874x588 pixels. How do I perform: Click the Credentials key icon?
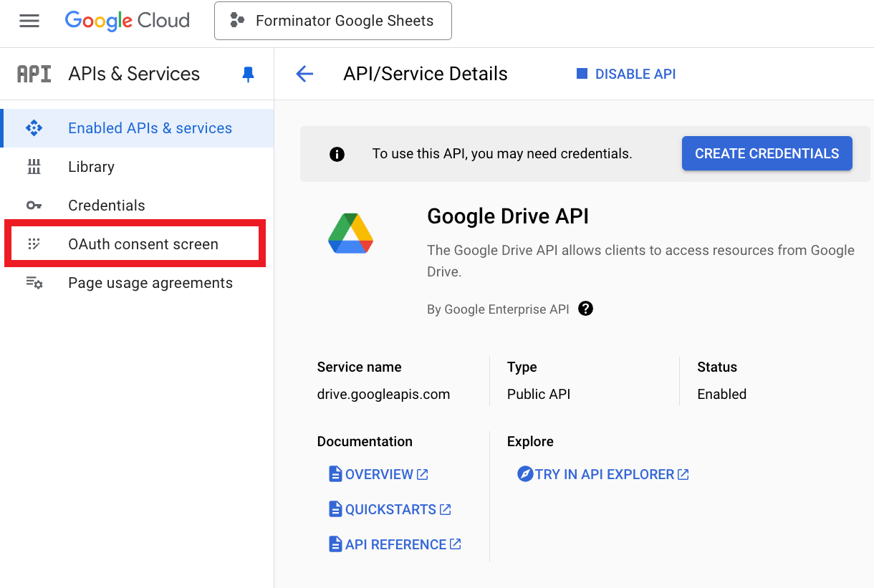34,206
